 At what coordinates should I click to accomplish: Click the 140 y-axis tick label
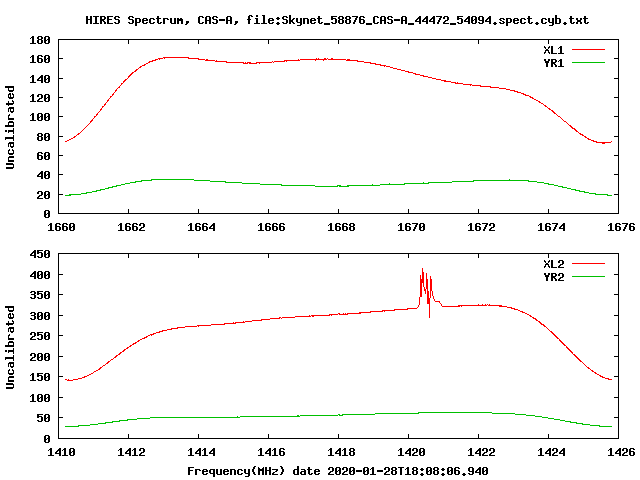(40, 79)
